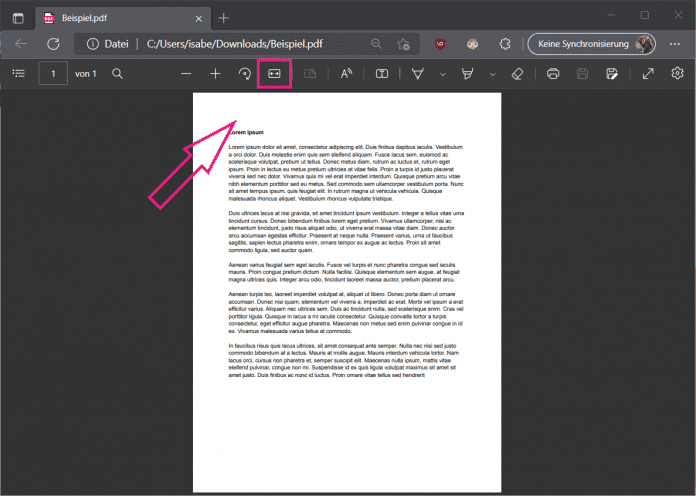Start Read Aloud for the PDF
The width and height of the screenshot is (696, 496).
(x=347, y=74)
